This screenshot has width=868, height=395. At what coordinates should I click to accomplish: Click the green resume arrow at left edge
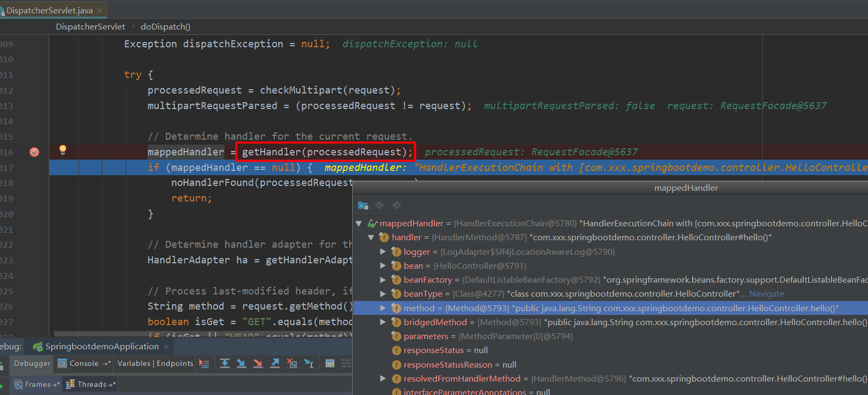2,385
